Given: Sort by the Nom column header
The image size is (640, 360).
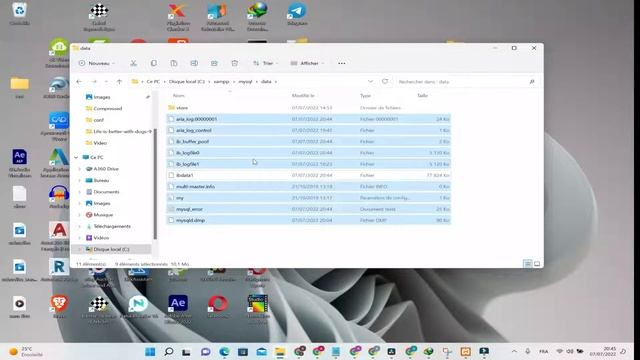Looking at the screenshot, I should click(179, 96).
